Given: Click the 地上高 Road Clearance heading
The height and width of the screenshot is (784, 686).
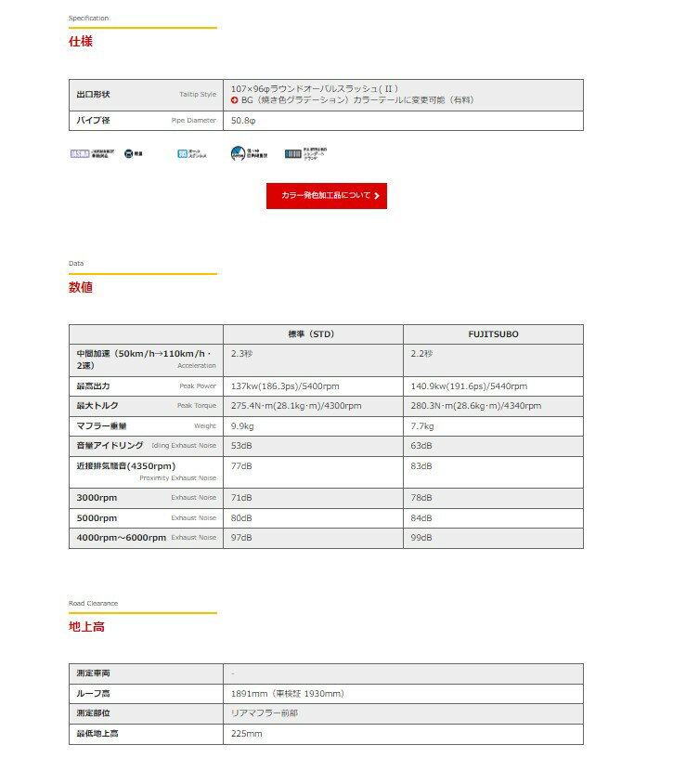Looking at the screenshot, I should point(86,626).
